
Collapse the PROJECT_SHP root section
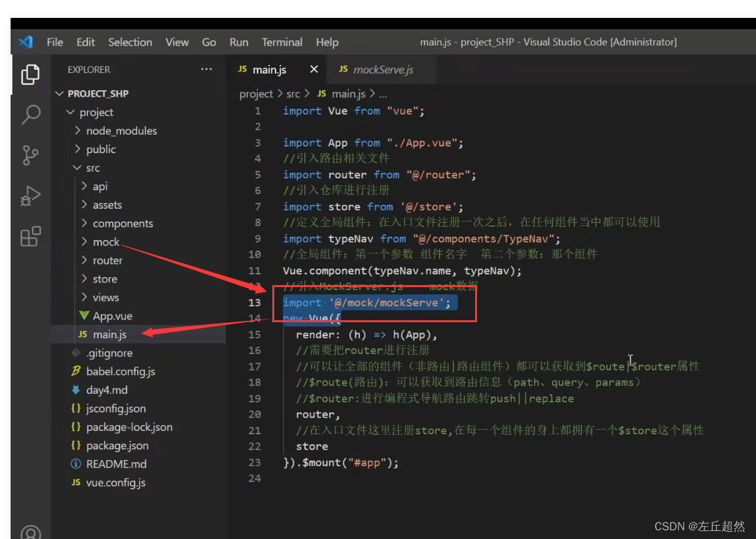click(60, 93)
